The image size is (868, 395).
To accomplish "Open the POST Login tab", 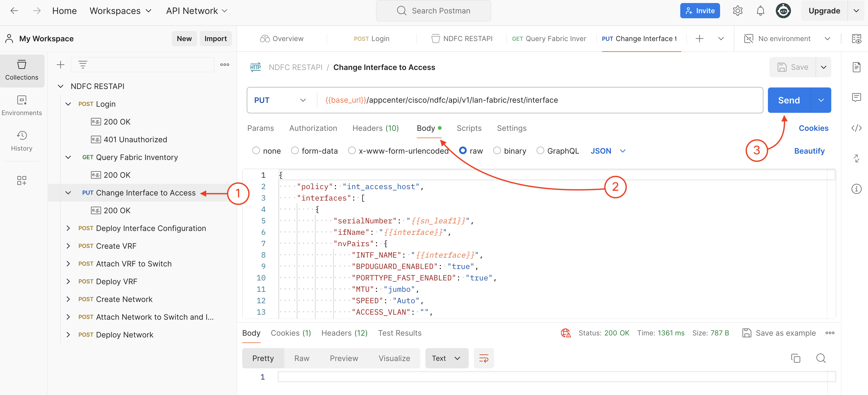I will (371, 39).
